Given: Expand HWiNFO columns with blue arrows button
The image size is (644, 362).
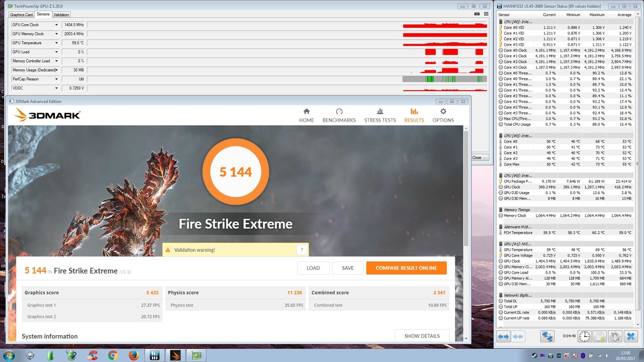Looking at the screenshot, I should 503,336.
